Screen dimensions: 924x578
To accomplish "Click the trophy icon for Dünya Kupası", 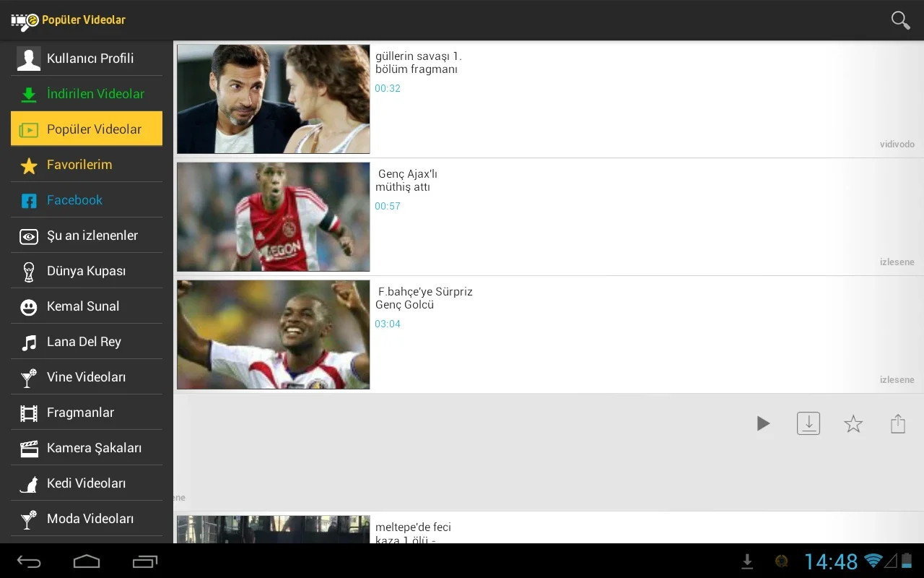I will [x=29, y=272].
